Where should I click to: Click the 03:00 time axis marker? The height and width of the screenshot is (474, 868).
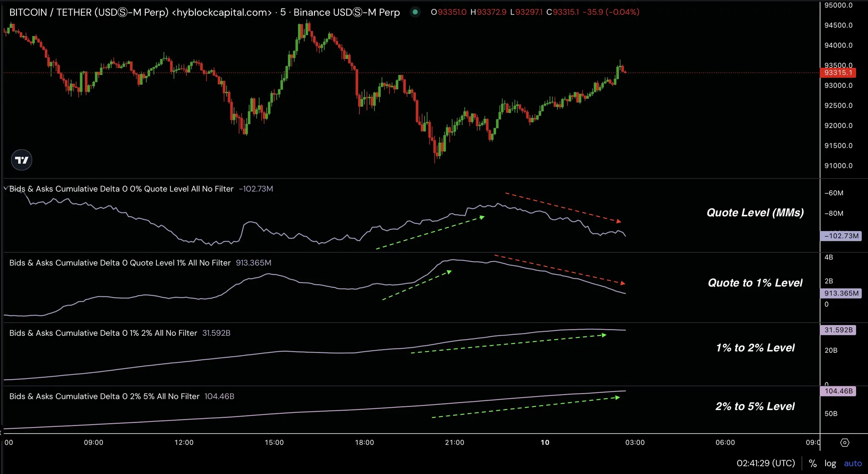click(634, 443)
